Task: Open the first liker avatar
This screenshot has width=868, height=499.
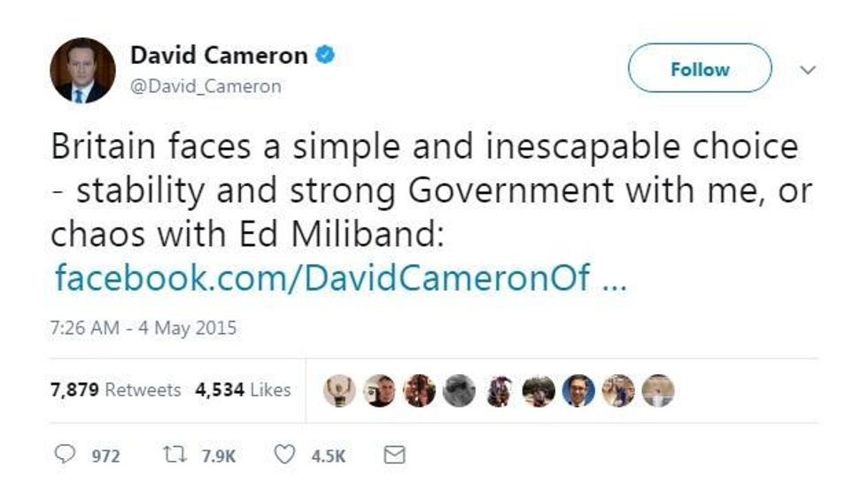Action: click(x=339, y=390)
